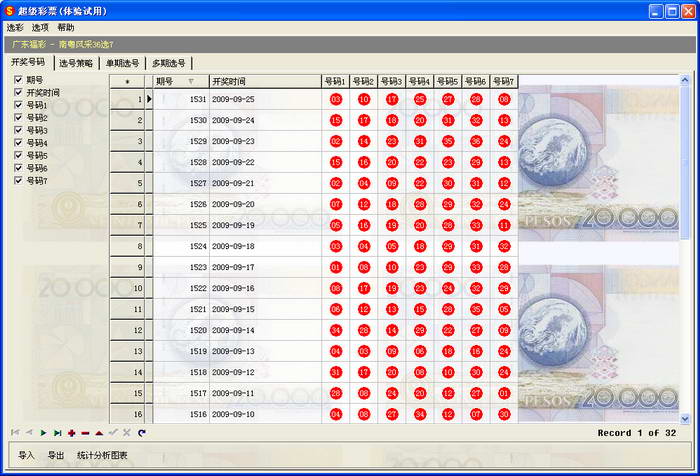Jump to the last record arrow
This screenshot has width=700, height=476.
(x=57, y=433)
